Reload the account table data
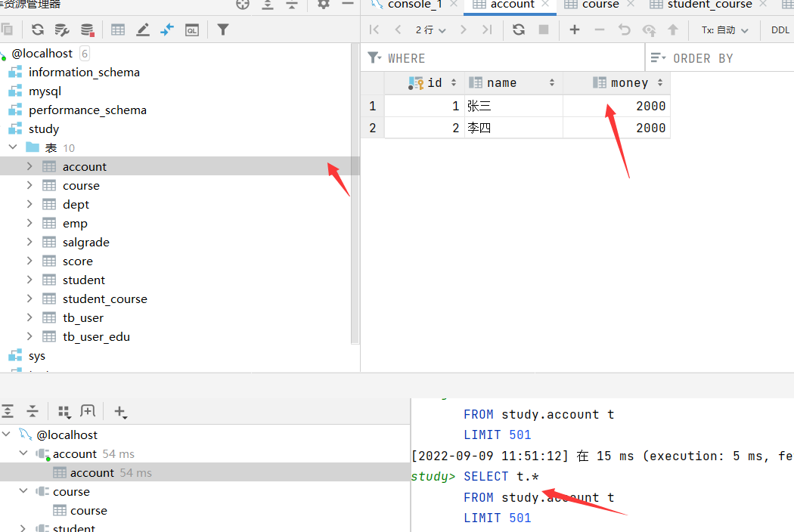 [519, 29]
